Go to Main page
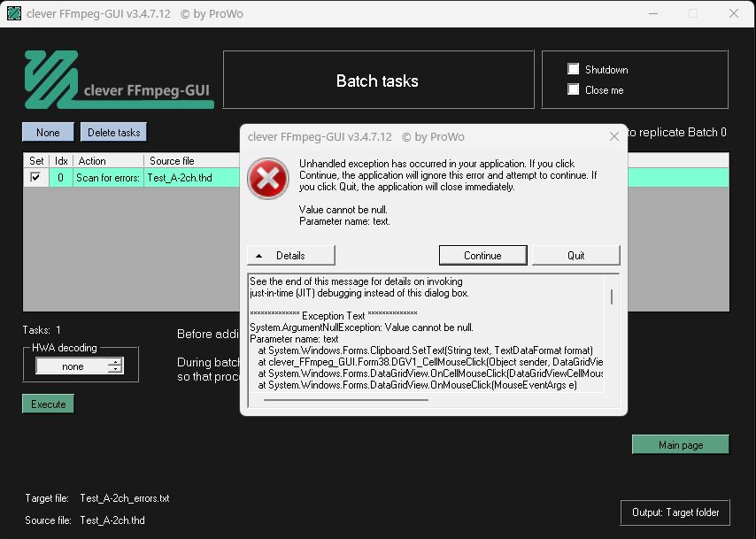The image size is (756, 539). point(680,445)
